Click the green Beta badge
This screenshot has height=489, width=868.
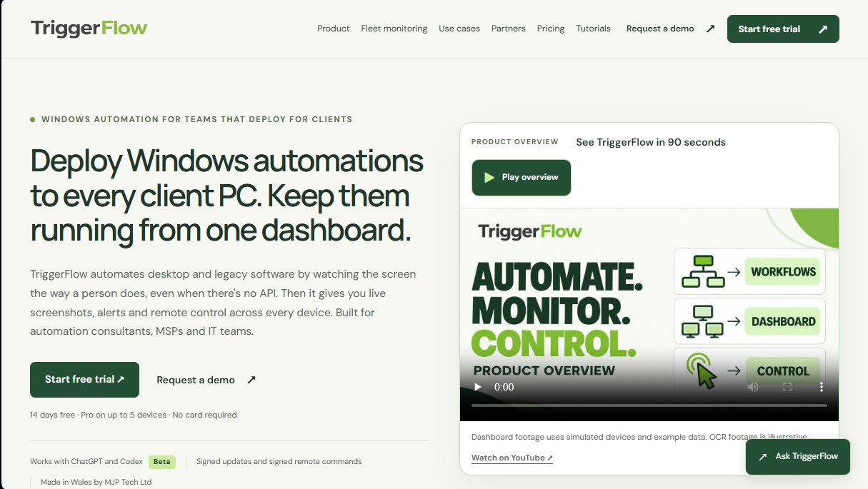tap(162, 462)
